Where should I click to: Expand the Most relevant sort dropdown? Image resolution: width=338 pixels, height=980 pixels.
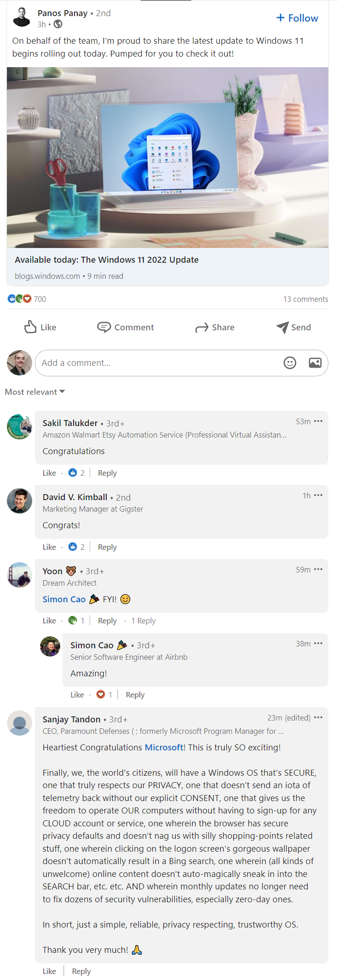pyautogui.click(x=35, y=392)
